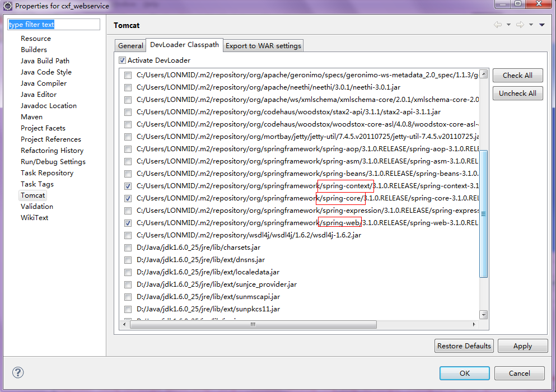Viewport: 556px width, 392px height.
Task: Check the geronimo-ws-metadata jar checkbox
Action: pos(128,75)
